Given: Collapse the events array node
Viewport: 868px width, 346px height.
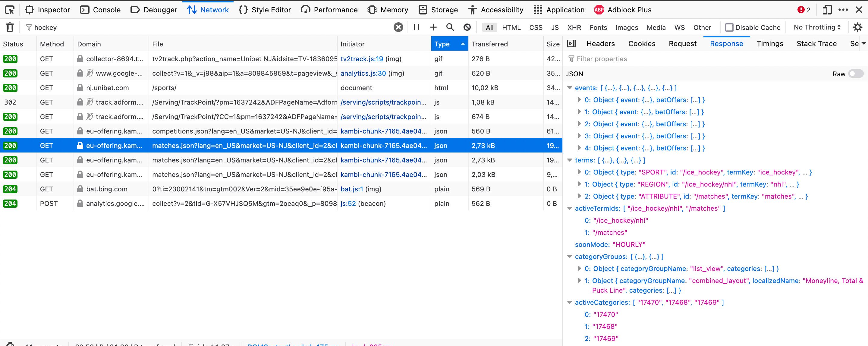Looking at the screenshot, I should pos(569,88).
